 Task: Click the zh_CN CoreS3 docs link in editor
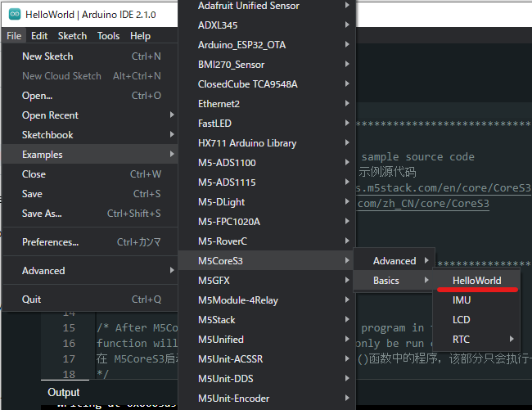tap(423, 204)
